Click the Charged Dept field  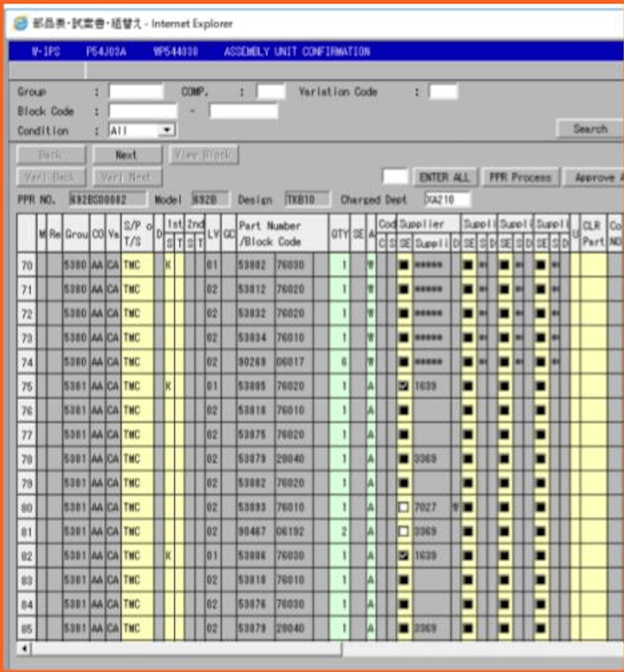[447, 199]
